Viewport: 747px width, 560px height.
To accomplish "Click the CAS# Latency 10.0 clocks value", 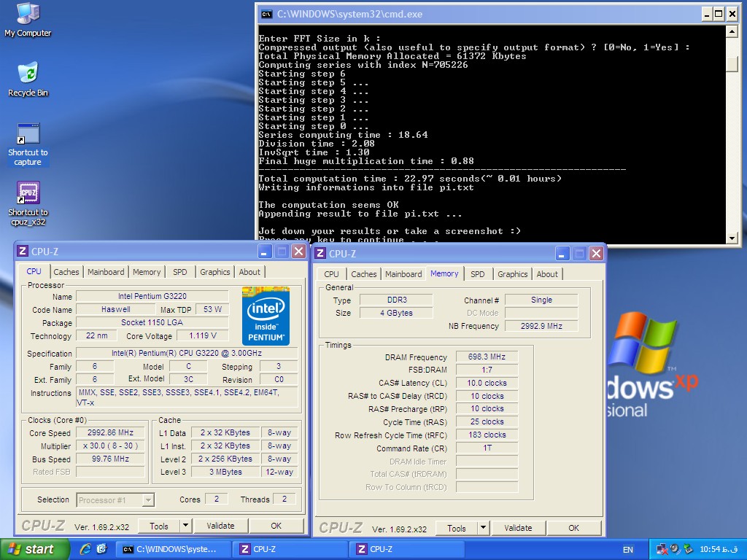I will [x=487, y=383].
